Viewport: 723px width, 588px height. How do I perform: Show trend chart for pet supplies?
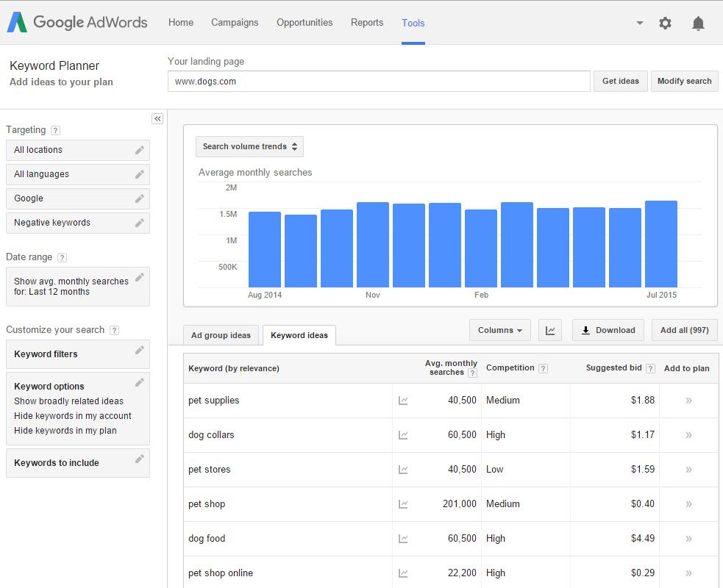403,401
